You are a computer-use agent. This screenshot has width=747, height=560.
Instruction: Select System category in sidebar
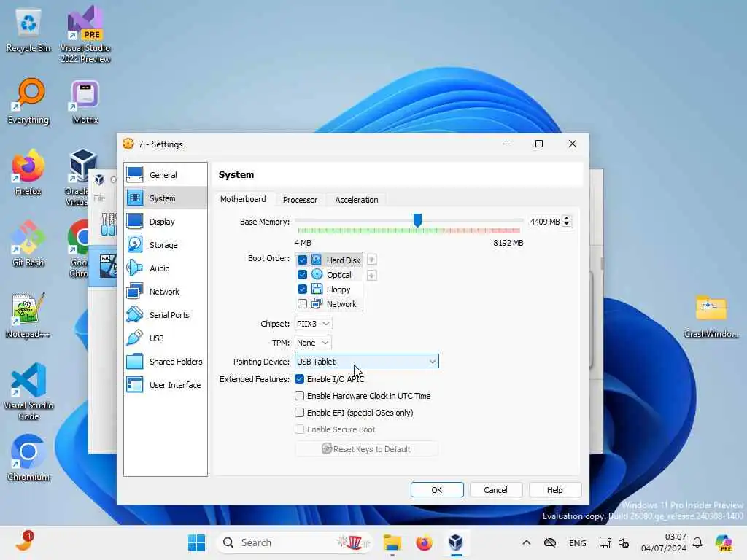point(166,198)
